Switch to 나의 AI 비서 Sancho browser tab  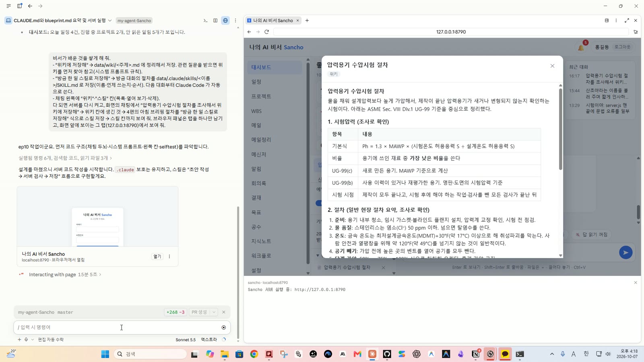273,21
